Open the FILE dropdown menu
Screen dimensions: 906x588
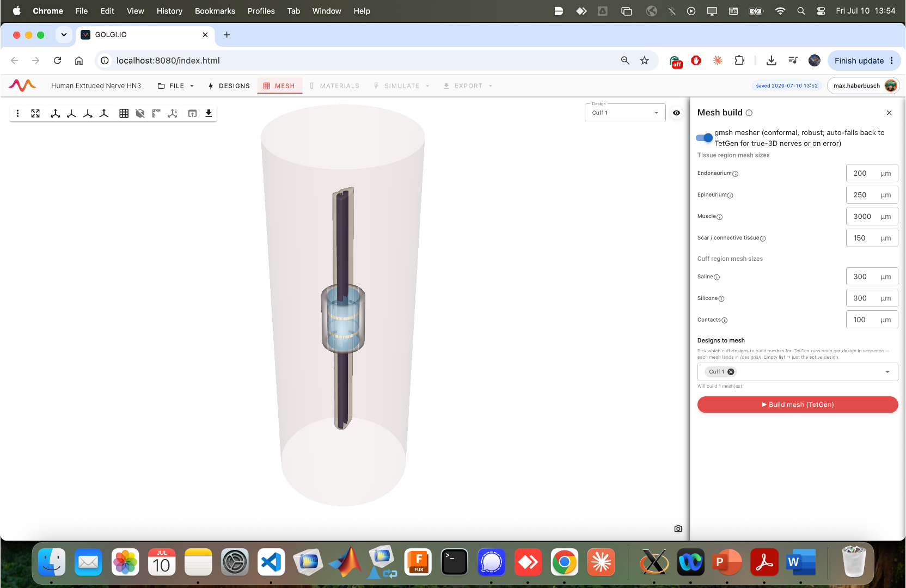point(175,86)
